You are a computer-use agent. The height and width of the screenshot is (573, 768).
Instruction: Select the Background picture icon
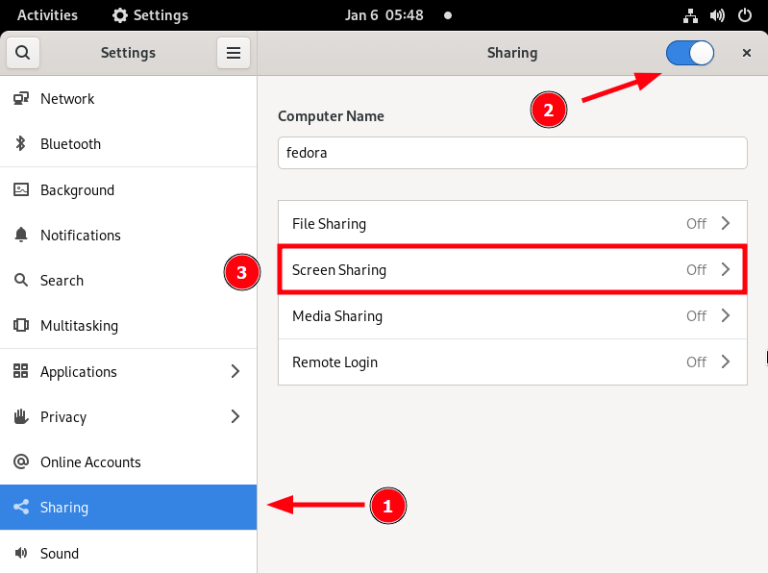(21, 190)
